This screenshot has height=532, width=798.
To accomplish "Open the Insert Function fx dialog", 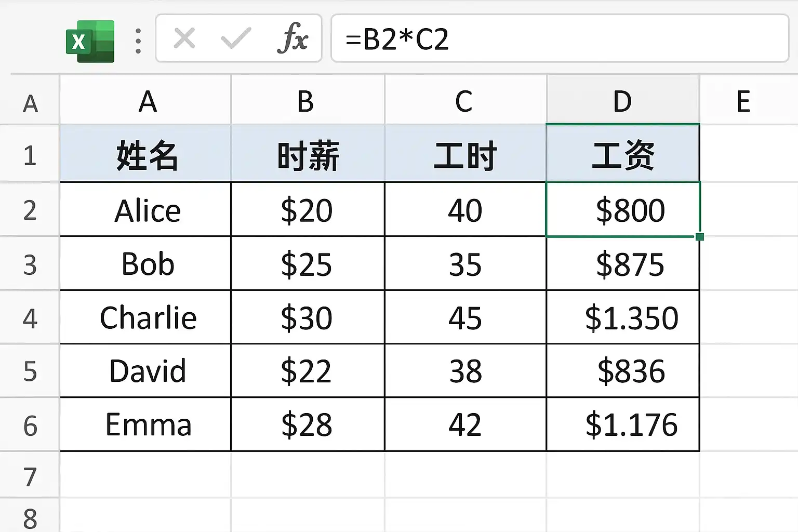I will (x=292, y=39).
